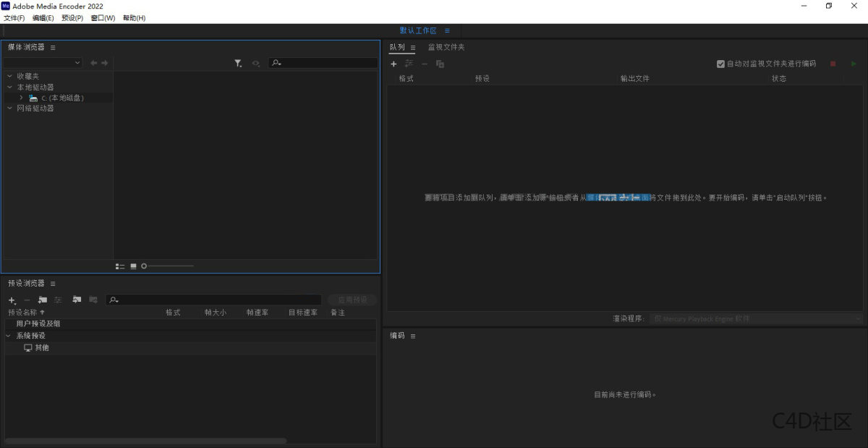
Task: Open the 预设浏览器 panel menu icon
Action: pyautogui.click(x=53, y=284)
